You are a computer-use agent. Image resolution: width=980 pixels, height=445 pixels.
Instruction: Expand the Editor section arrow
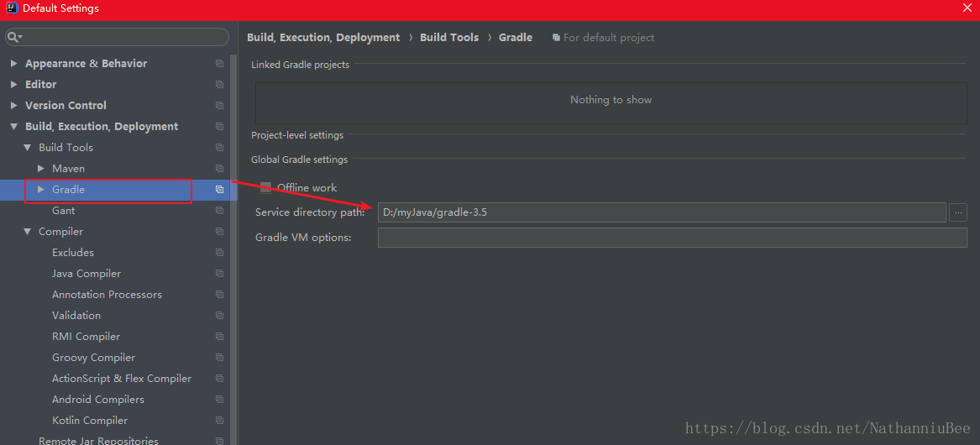13,84
